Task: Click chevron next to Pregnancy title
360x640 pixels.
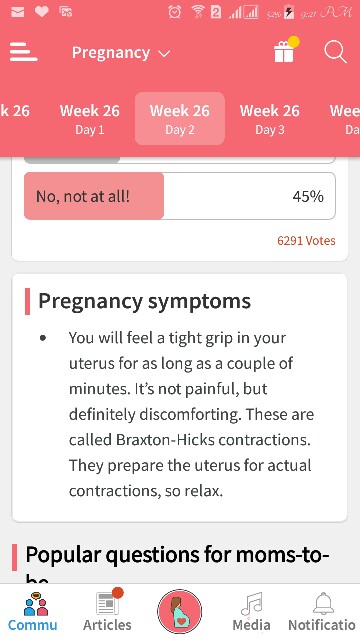Action: tap(164, 54)
